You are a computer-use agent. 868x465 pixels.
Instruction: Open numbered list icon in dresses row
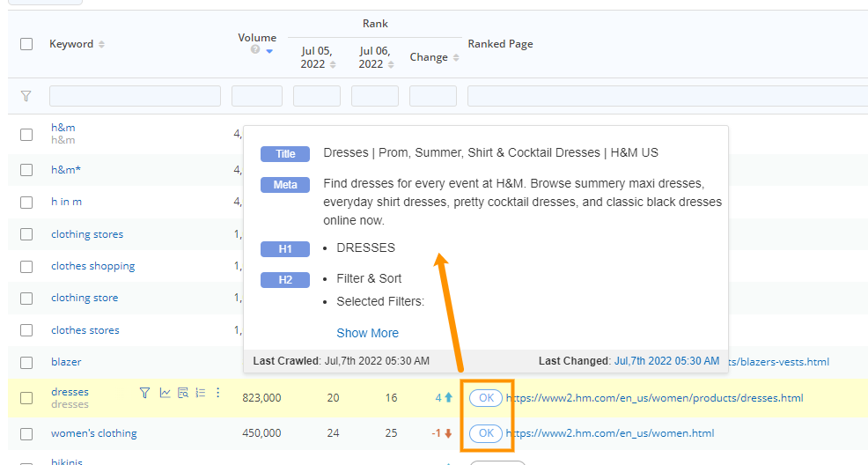201,393
